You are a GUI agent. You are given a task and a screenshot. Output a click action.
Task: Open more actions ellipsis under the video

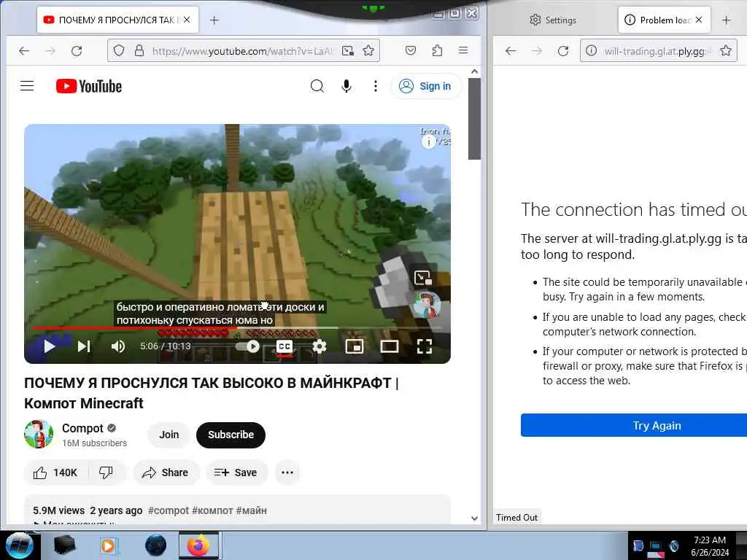(x=287, y=472)
